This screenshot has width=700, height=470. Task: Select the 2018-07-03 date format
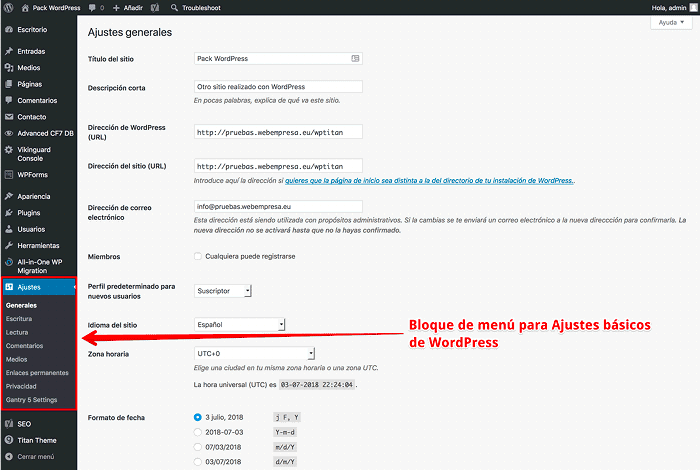click(198, 432)
